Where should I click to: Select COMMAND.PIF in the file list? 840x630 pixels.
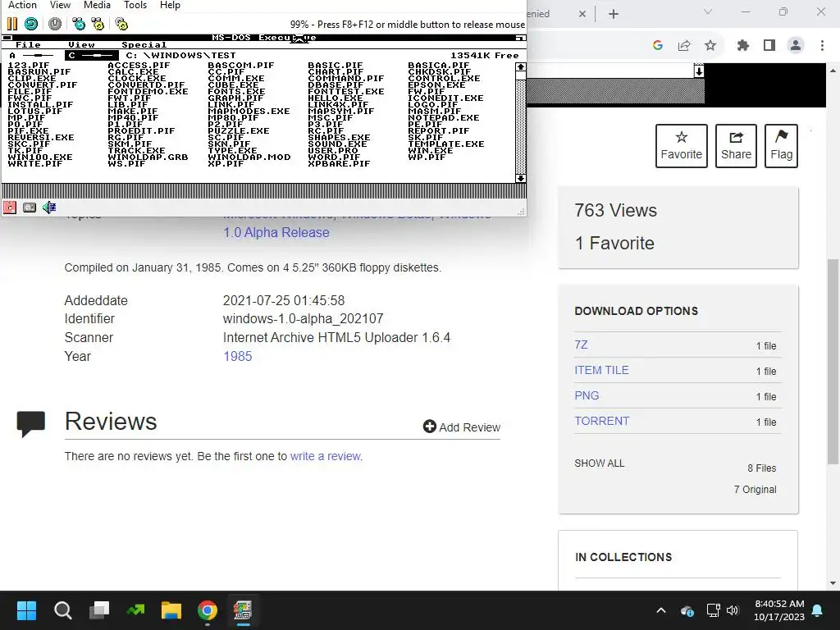pos(345,78)
